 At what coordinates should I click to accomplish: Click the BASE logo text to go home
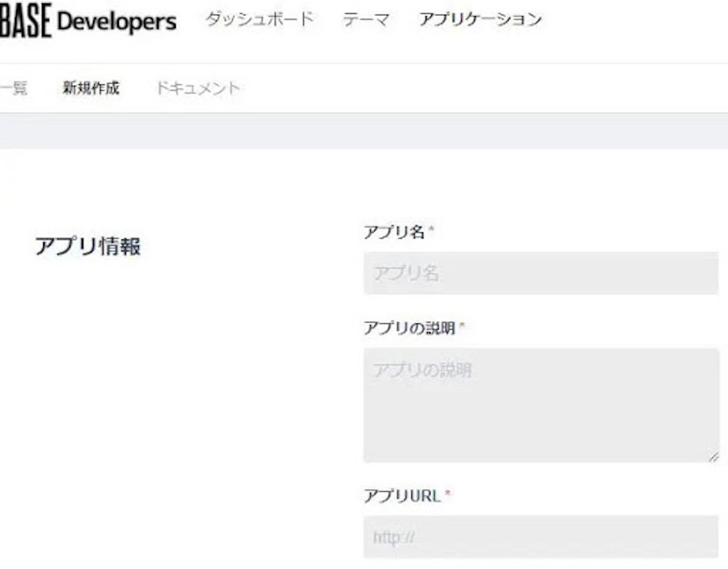[x=26, y=20]
